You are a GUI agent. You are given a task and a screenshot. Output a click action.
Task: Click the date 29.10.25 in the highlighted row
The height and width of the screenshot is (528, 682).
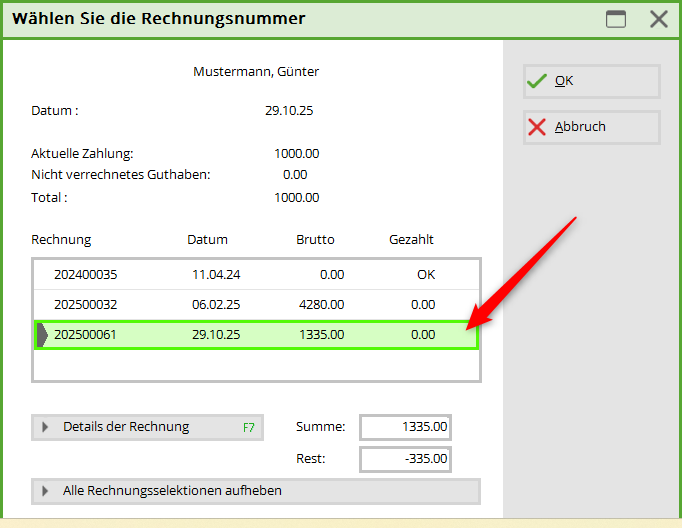[216, 334]
